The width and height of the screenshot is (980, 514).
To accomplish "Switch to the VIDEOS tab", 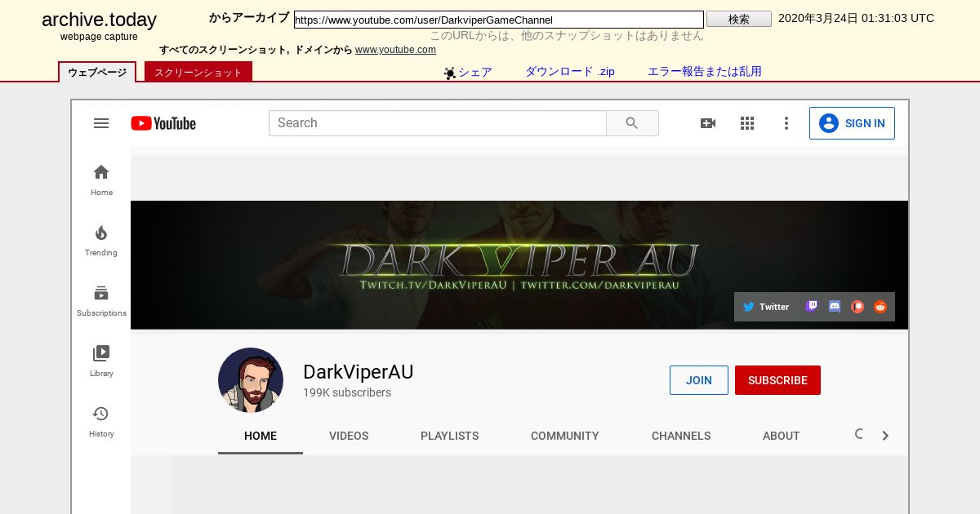I will pos(349,436).
